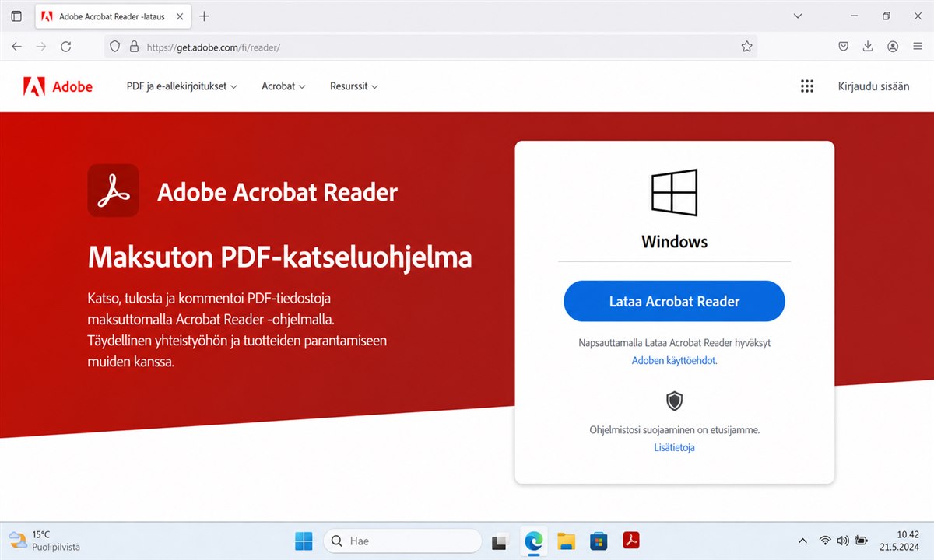
Task: Open Microsoft Store from the taskbar
Action: coord(599,541)
